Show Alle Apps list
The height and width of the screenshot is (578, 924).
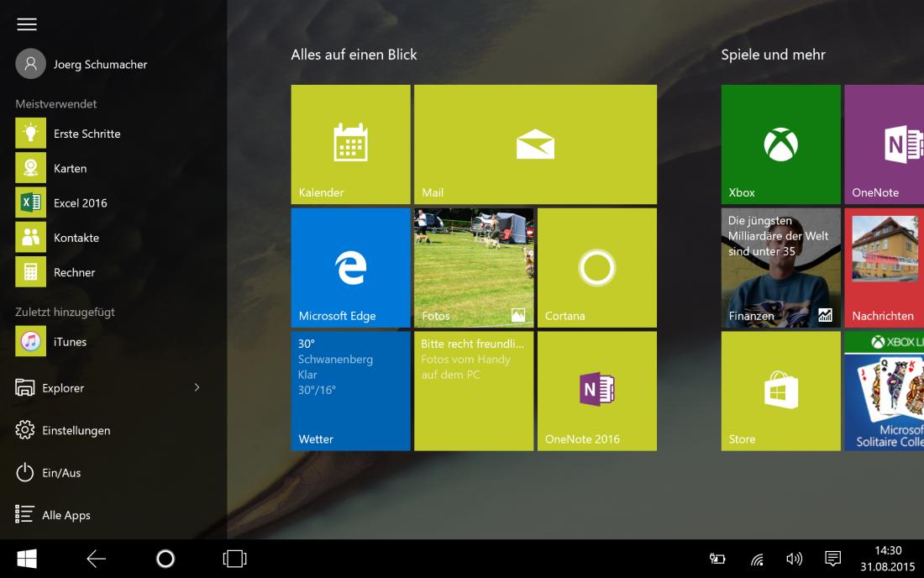[66, 515]
